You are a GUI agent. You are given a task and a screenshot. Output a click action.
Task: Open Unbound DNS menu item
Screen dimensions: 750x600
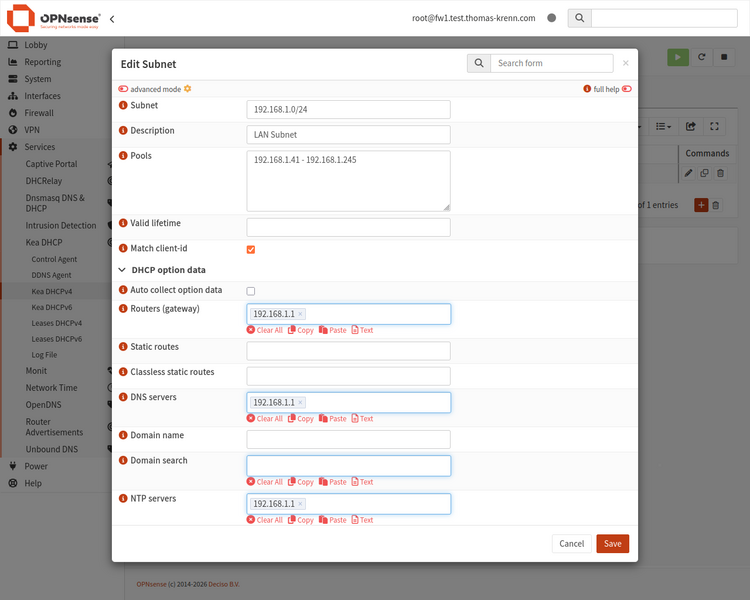click(x=52, y=449)
